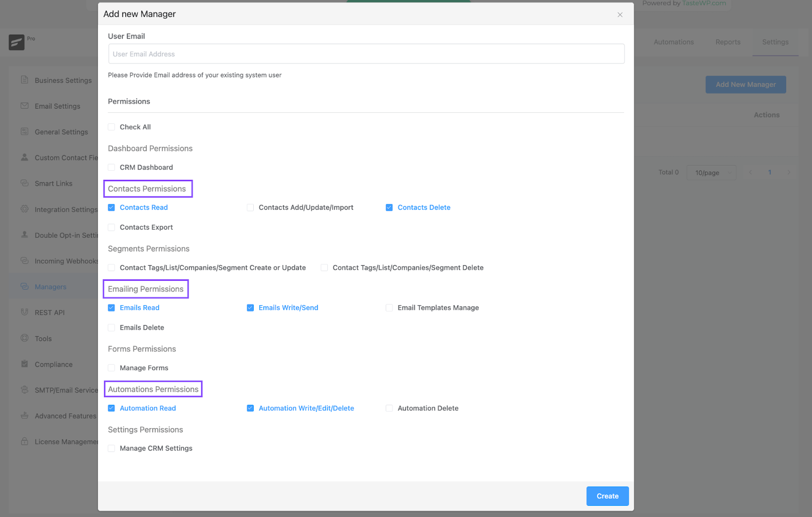
Task: Click the next page chevron arrow
Action: click(789, 172)
